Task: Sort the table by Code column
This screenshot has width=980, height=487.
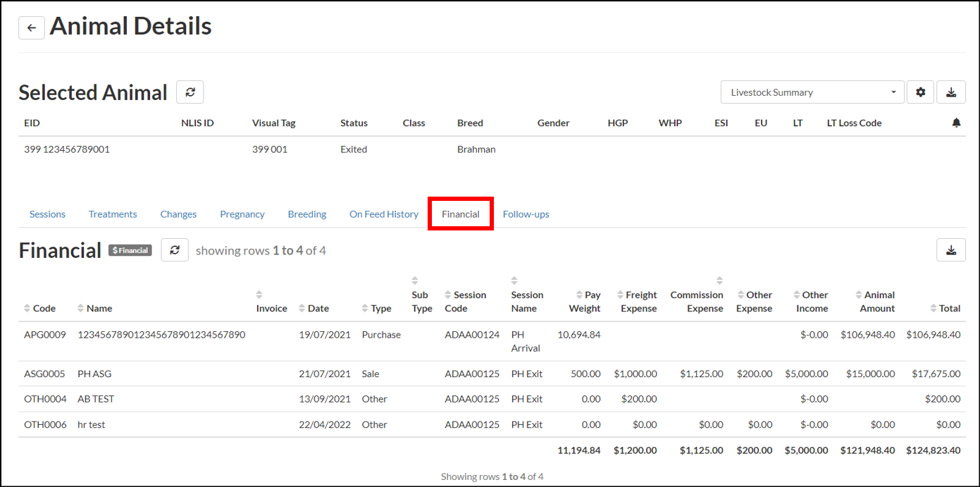Action: click(40, 309)
